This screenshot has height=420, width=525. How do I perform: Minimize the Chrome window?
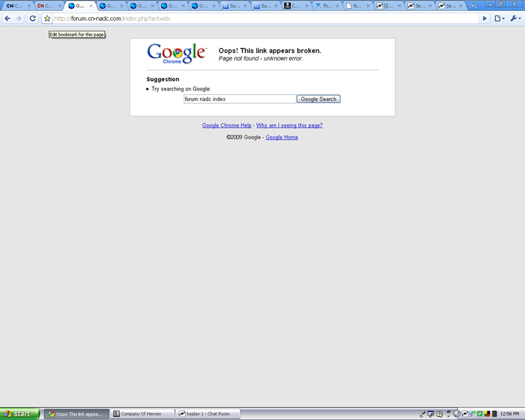coord(490,4)
